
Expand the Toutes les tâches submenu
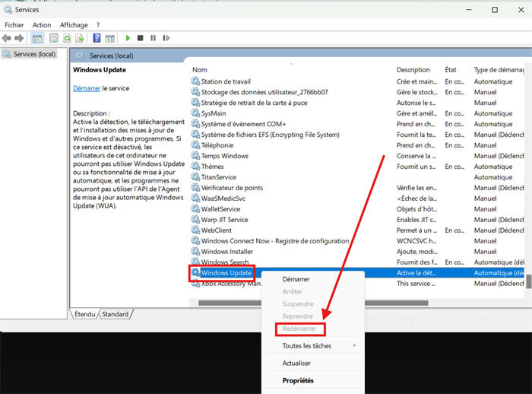tap(307, 345)
